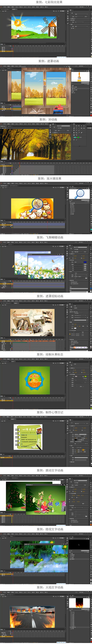Select the flame preview in library panel
The width and height of the screenshot is (92, 644).
pos(79,603)
